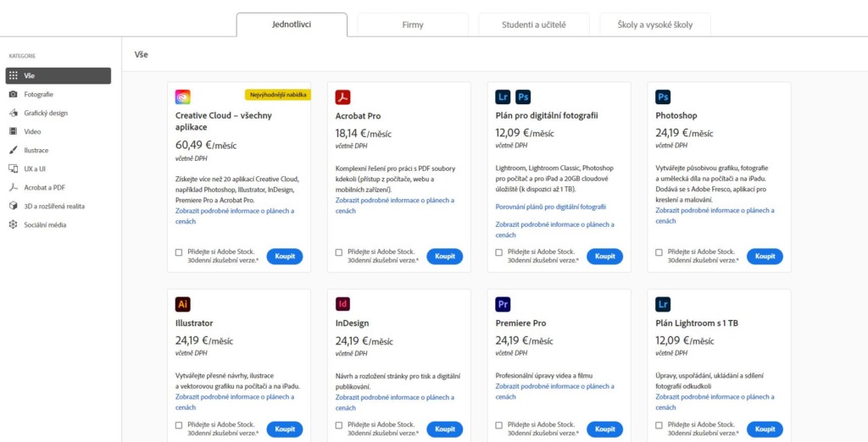The width and height of the screenshot is (868, 442).
Task: Switch to the Firmy tab
Action: (x=413, y=25)
